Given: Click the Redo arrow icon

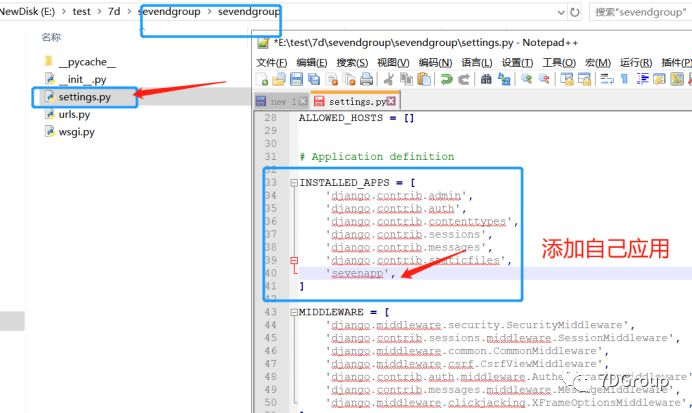Looking at the screenshot, I should point(464,79).
